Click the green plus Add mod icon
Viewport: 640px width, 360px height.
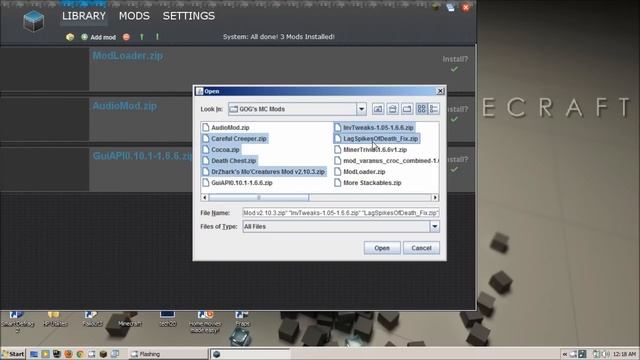coord(84,37)
